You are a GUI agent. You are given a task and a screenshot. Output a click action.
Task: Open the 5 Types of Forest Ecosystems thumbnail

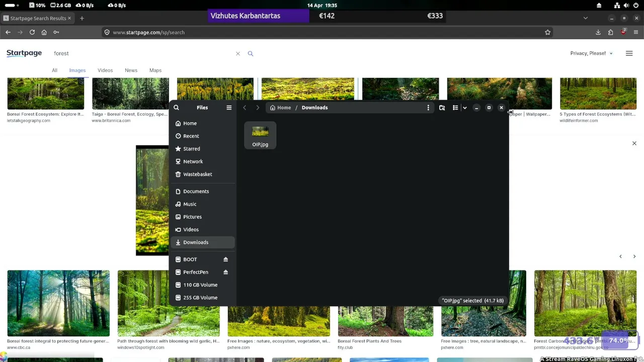598,94
